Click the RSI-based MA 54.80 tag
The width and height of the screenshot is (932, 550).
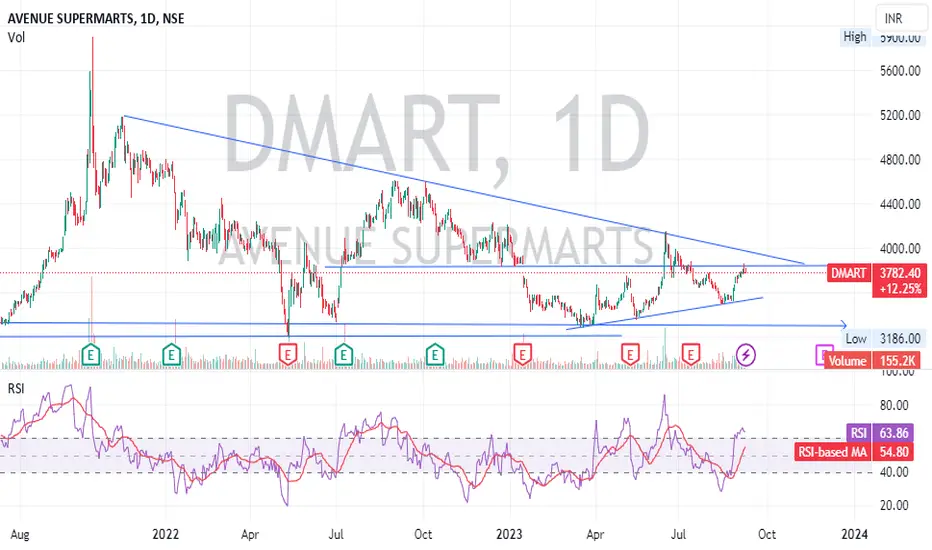tap(853, 452)
